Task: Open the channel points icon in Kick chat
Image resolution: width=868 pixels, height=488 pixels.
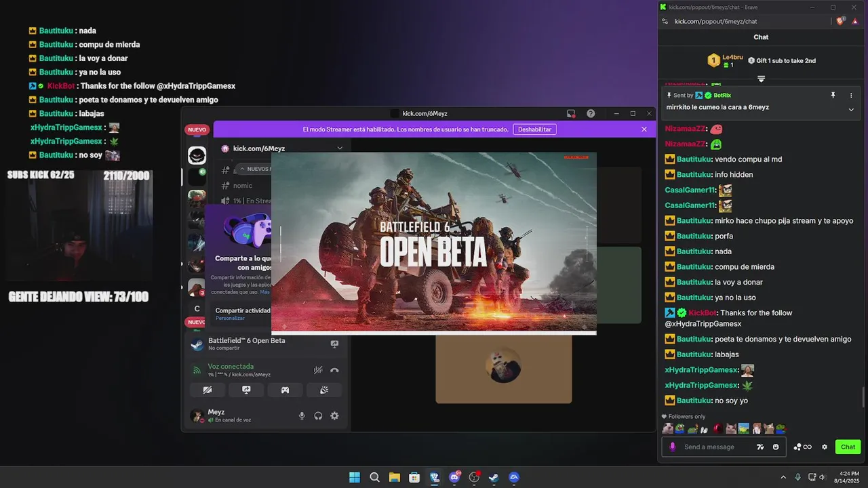Action: coord(802,447)
